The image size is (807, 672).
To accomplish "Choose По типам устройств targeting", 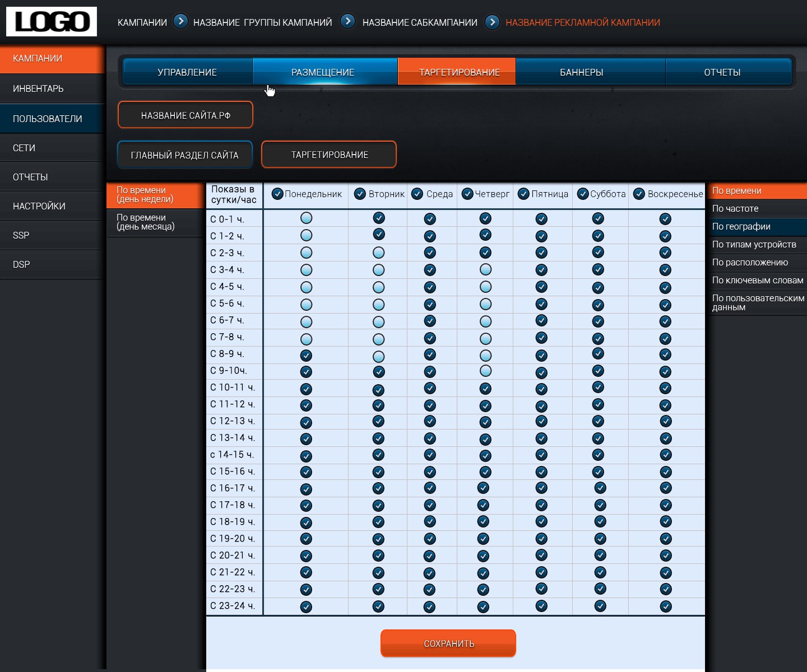I will [757, 244].
